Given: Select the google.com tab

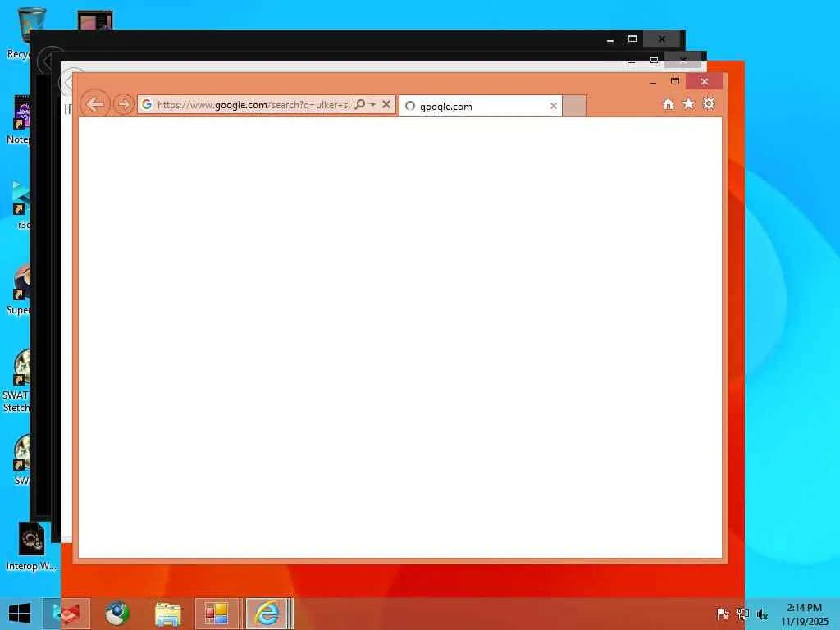Looking at the screenshot, I should (480, 106).
